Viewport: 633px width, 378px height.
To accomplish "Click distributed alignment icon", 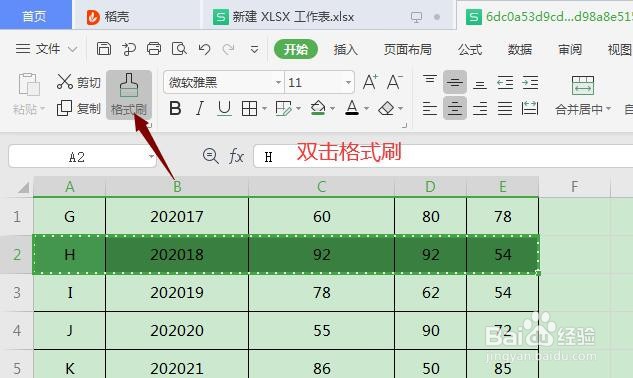I will pyautogui.click(x=530, y=109).
